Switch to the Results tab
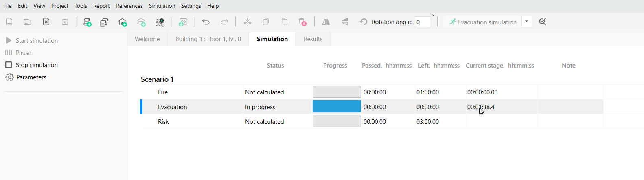The image size is (644, 180). coord(313,39)
